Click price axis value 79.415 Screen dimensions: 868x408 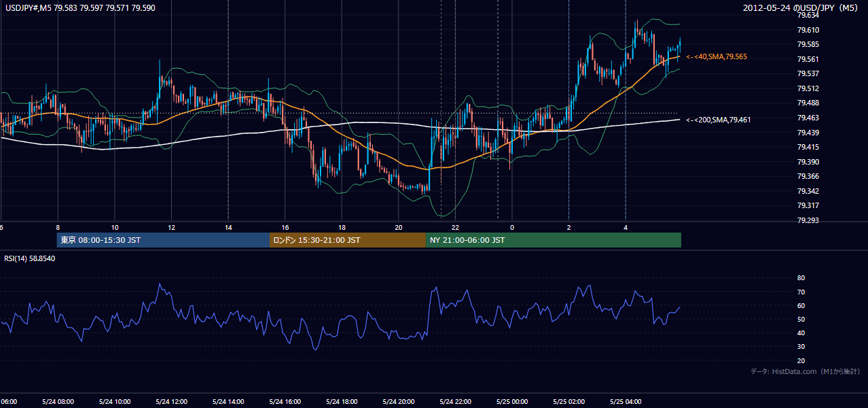coord(808,147)
